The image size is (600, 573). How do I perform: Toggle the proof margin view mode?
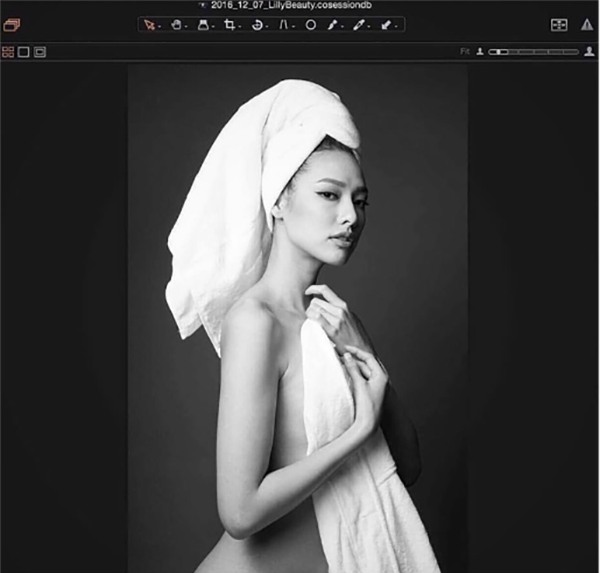pos(40,51)
